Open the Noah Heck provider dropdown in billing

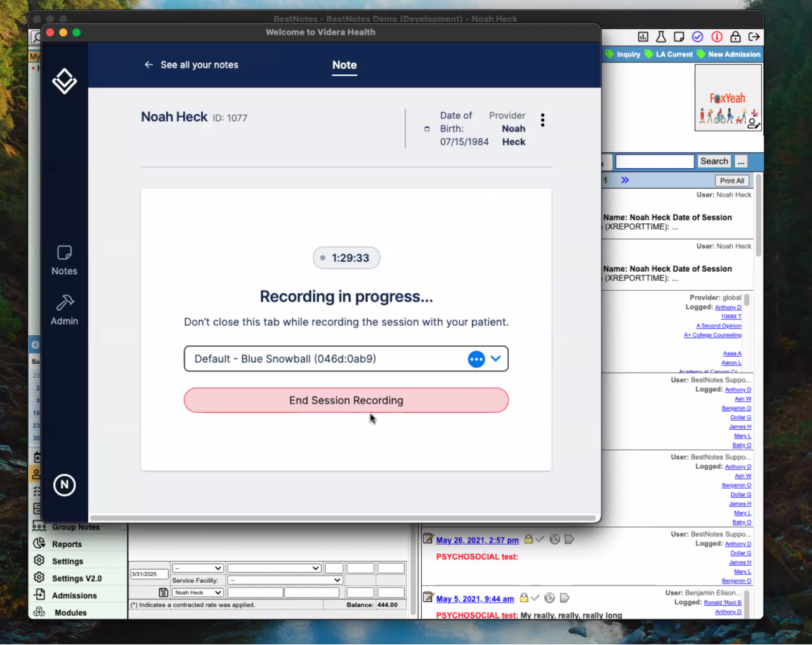coord(198,592)
